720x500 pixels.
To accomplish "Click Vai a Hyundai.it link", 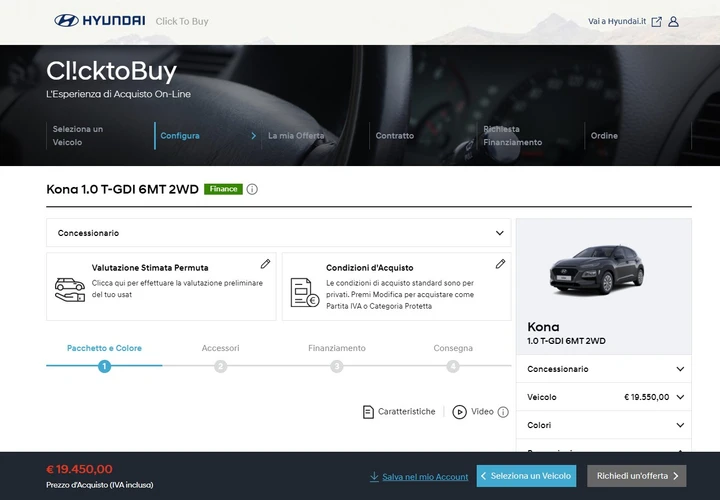I will point(617,22).
